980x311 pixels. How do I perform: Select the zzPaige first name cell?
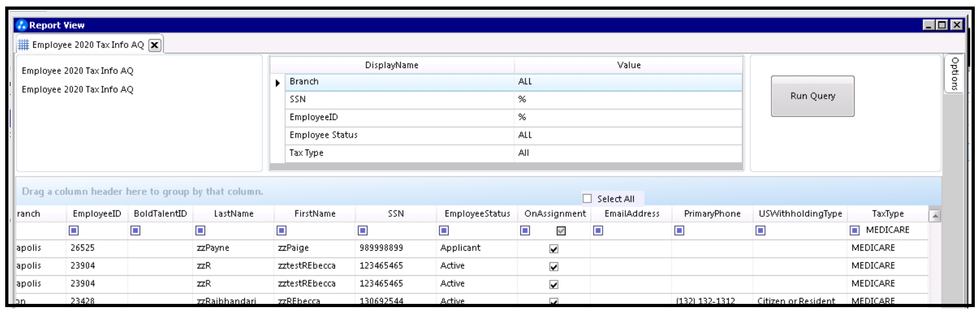(x=314, y=248)
